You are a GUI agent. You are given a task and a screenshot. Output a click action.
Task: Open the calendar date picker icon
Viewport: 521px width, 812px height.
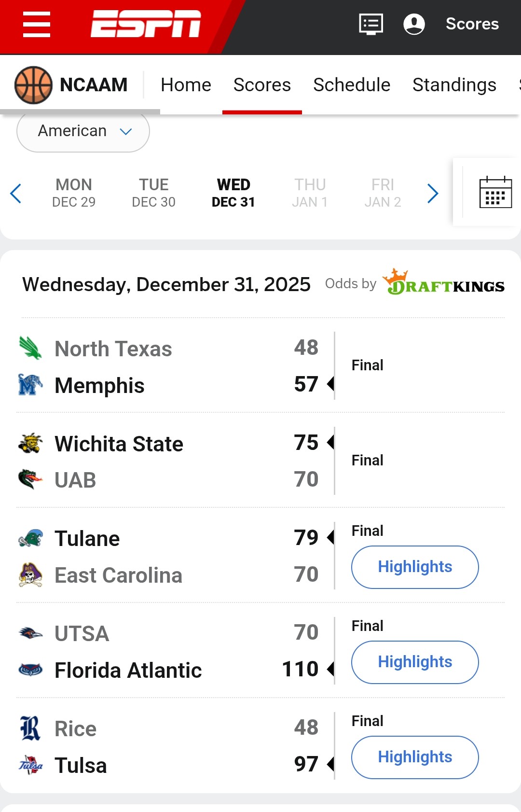click(x=495, y=192)
